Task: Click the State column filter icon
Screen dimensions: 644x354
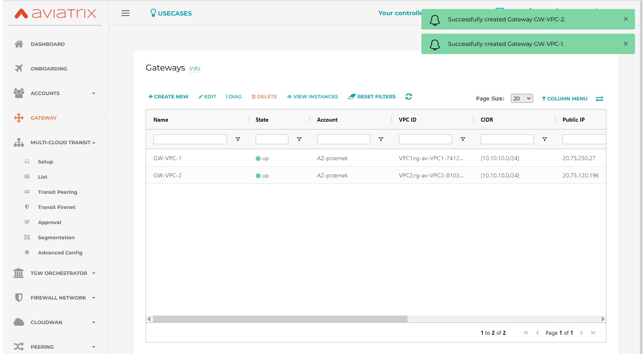Action: pos(299,139)
